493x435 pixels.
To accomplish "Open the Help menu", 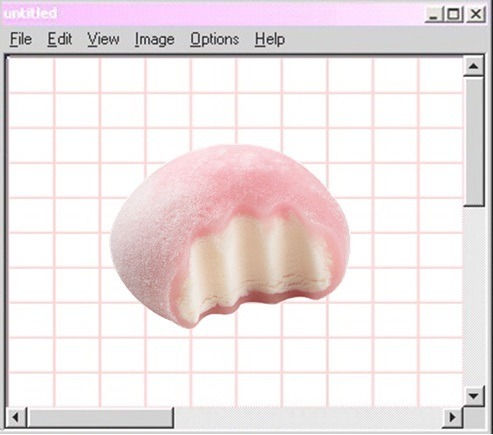I will 270,40.
